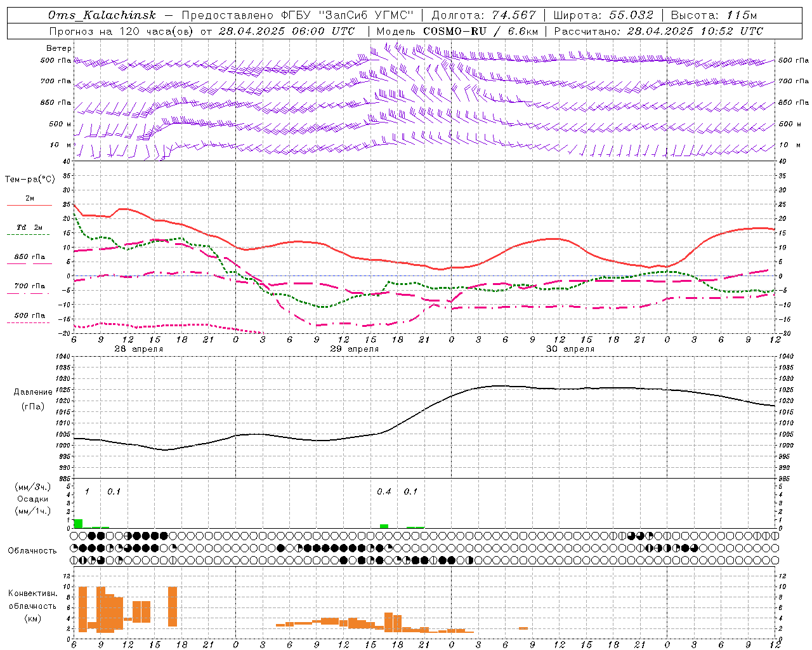This screenshot has width=812, height=650.
Task: Select the Ветер panel label
Action: [x=59, y=48]
